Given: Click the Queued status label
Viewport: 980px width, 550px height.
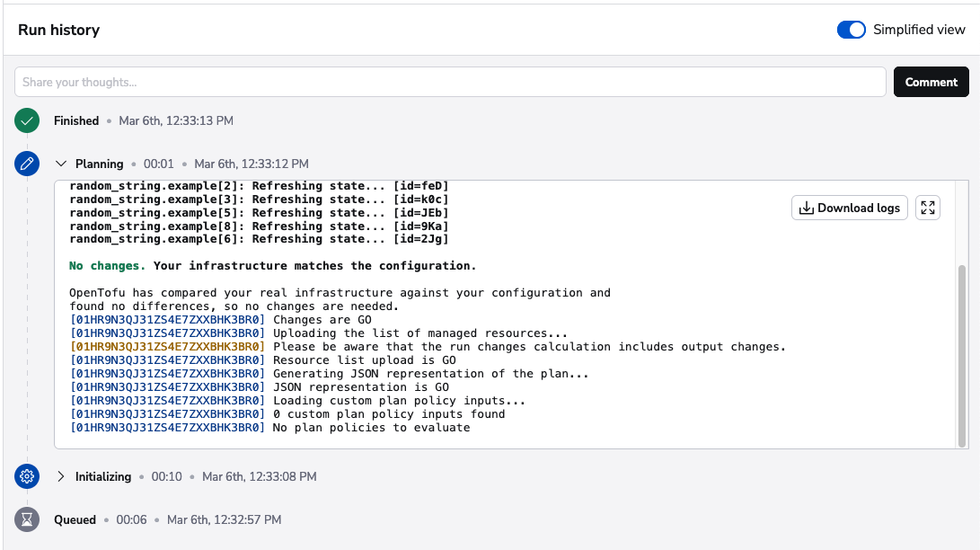Looking at the screenshot, I should [75, 519].
